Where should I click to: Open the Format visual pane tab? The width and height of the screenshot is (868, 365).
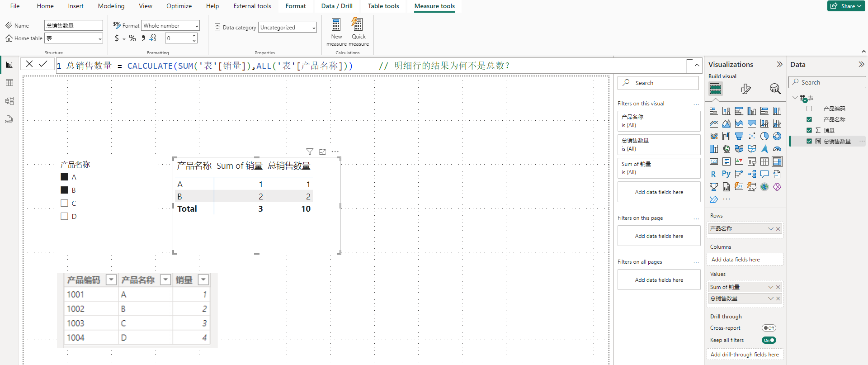pyautogui.click(x=745, y=89)
